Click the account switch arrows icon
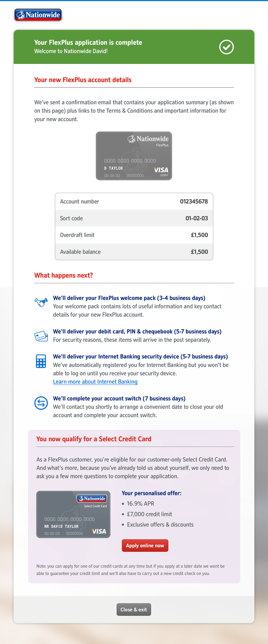This screenshot has width=268, height=644. [x=41, y=403]
